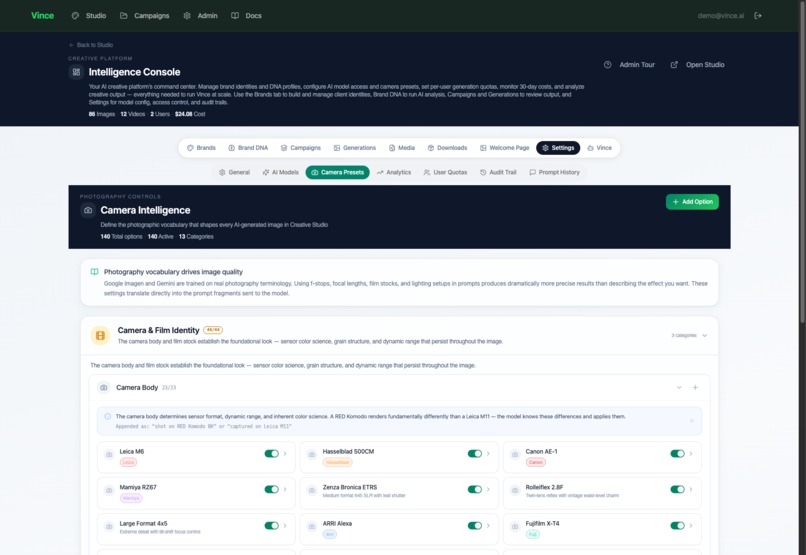This screenshot has width=806, height=555.
Task: Open the User Quotas sub-tab
Action: (x=445, y=172)
